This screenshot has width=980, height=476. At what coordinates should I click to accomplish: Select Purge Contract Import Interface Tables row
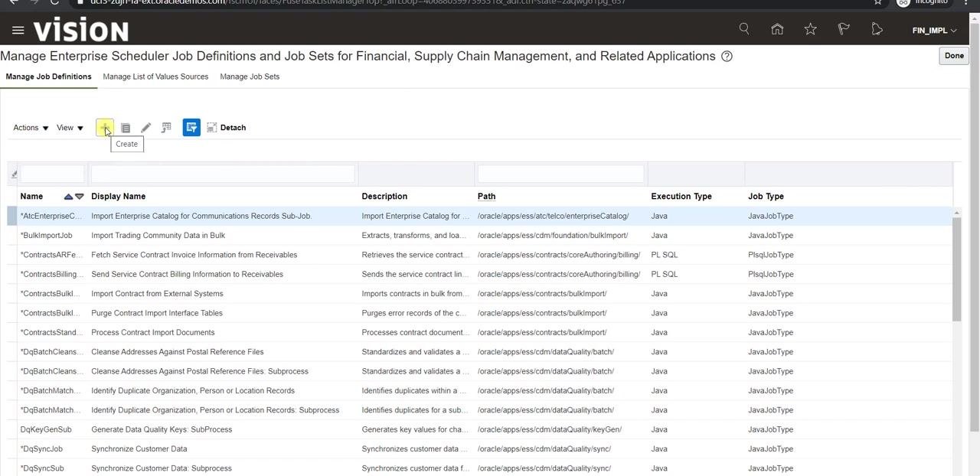click(x=481, y=313)
